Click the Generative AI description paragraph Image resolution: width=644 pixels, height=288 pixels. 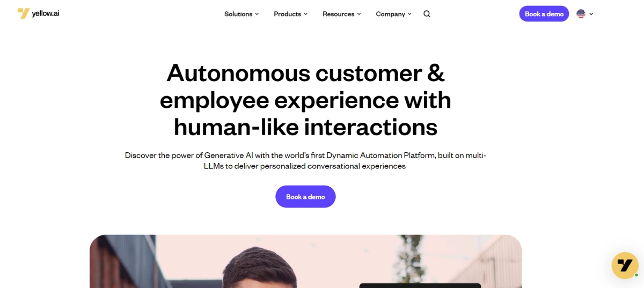305,161
